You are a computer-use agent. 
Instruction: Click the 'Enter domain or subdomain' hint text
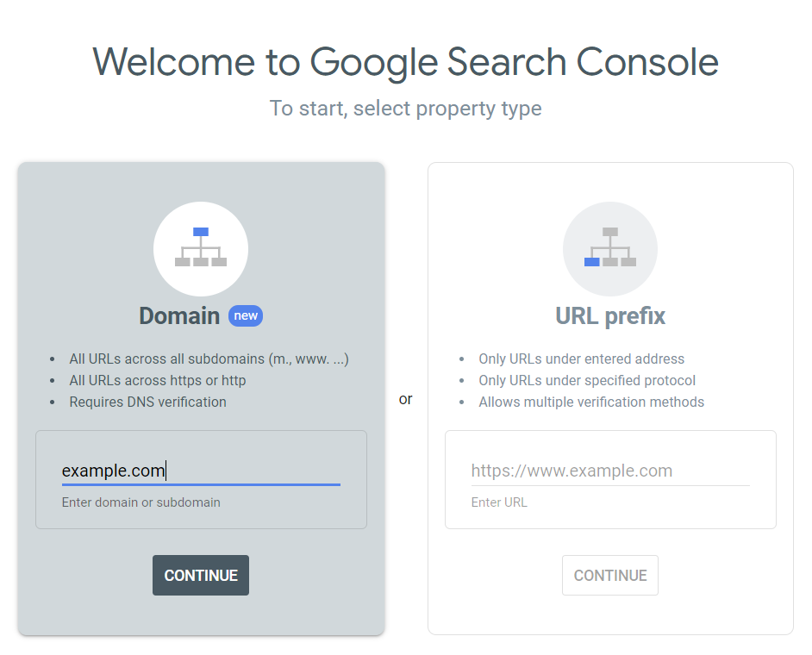pos(141,502)
